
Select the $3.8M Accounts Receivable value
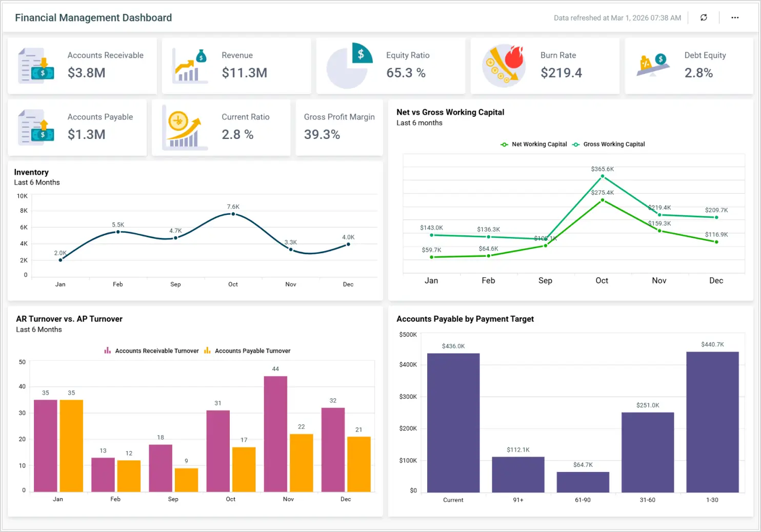[87, 73]
